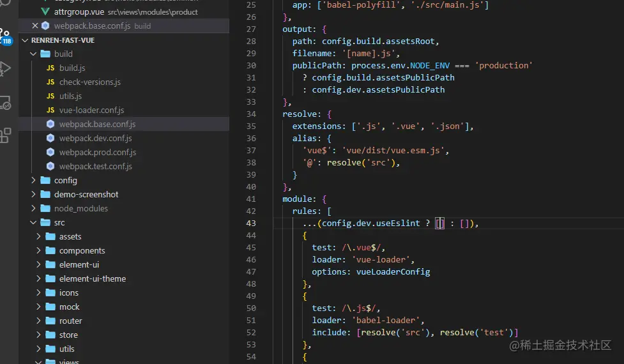The height and width of the screenshot is (364, 624).
Task: Expand the store folder
Action: click(38, 335)
